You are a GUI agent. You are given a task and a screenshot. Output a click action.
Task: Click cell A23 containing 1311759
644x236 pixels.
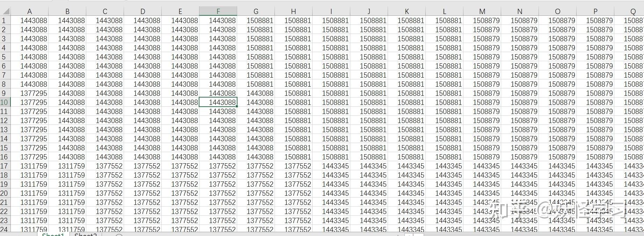pos(29,221)
